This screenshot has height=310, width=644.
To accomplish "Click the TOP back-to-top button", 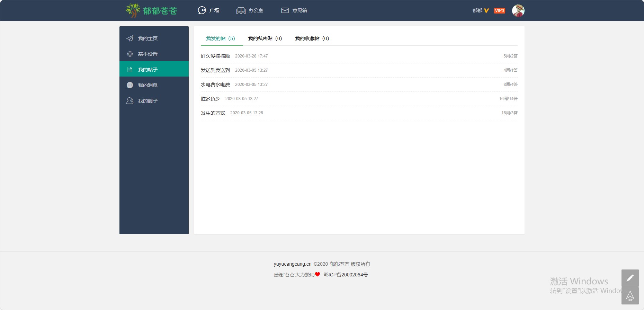I will click(630, 296).
